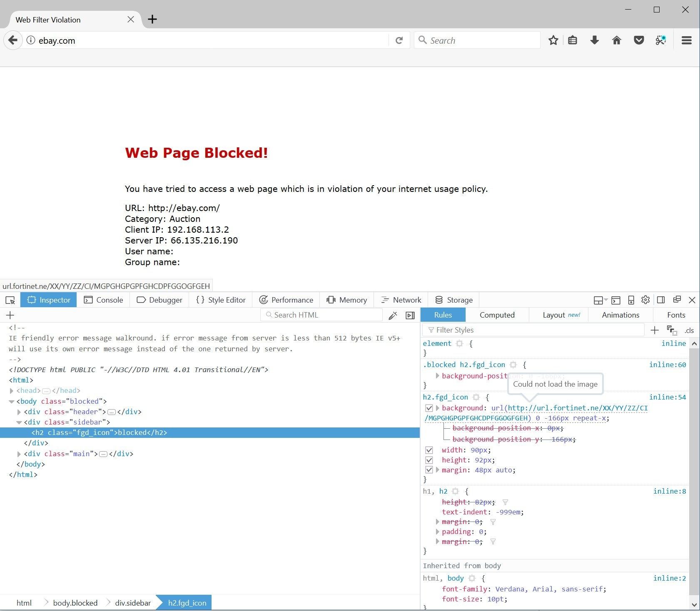The width and height of the screenshot is (700, 611).
Task: Select div.sidebar in the breadcrumb trail
Action: 133,603
